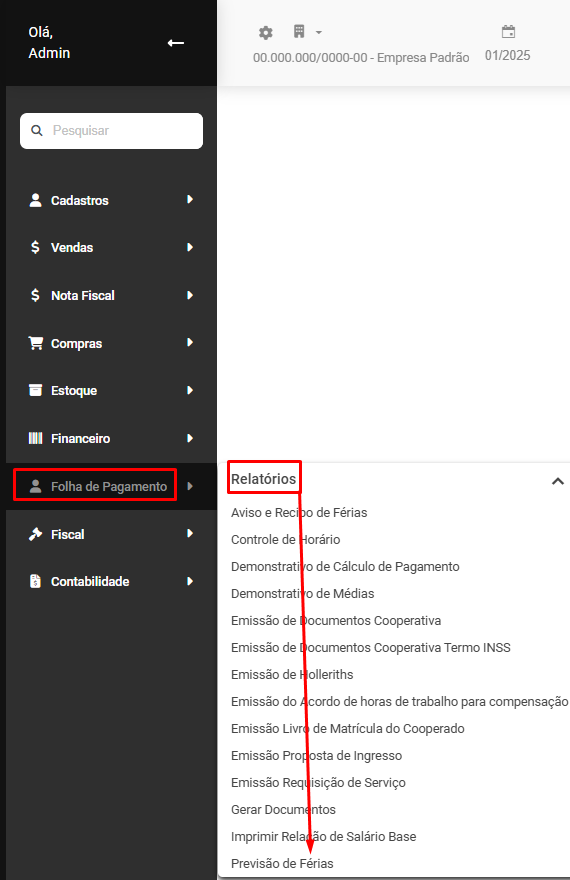This screenshot has height=880, width=570.
Task: Open the company building icon selector
Action: tap(299, 31)
